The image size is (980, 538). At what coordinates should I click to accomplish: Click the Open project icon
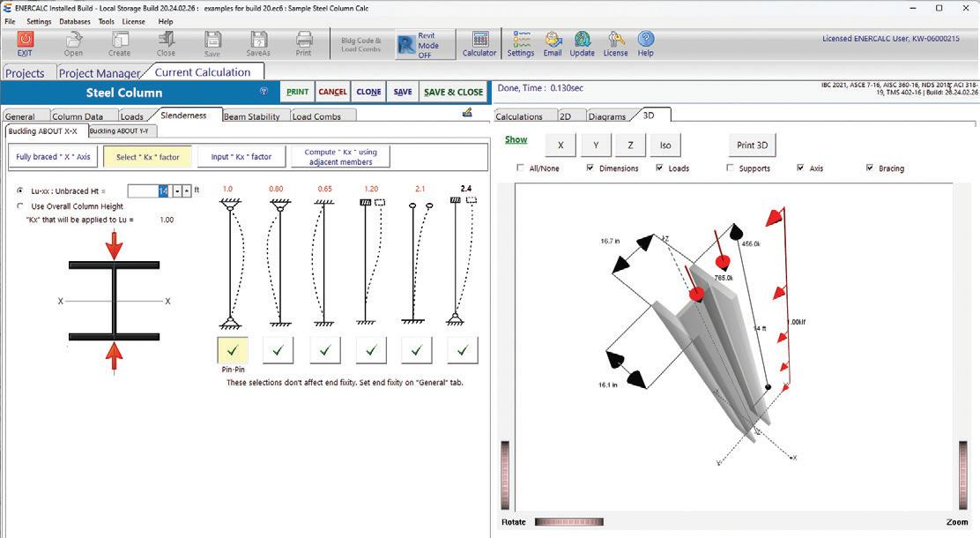point(73,44)
